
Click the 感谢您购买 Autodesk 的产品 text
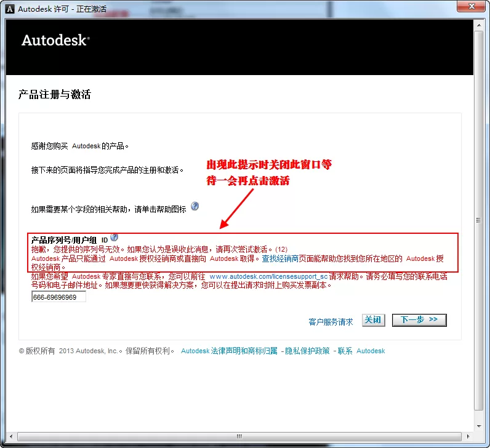click(x=79, y=146)
